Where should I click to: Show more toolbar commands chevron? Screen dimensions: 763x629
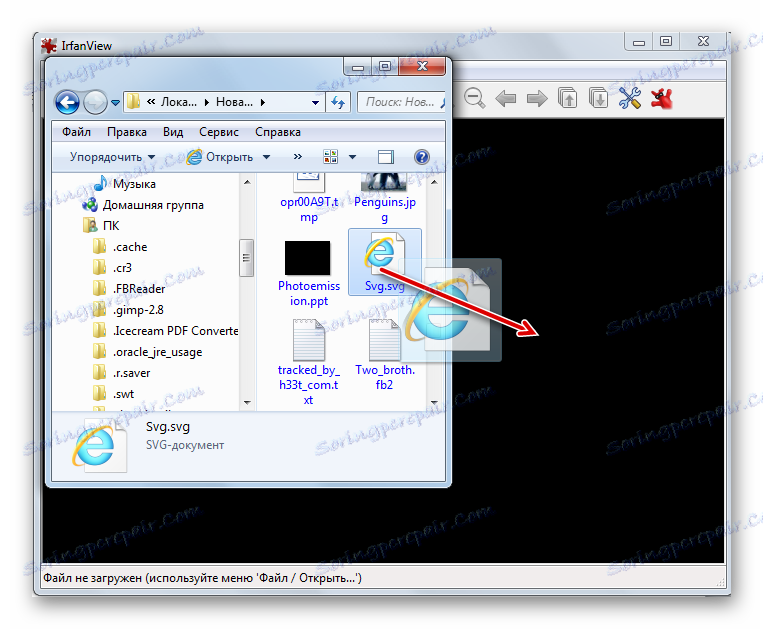coord(298,157)
